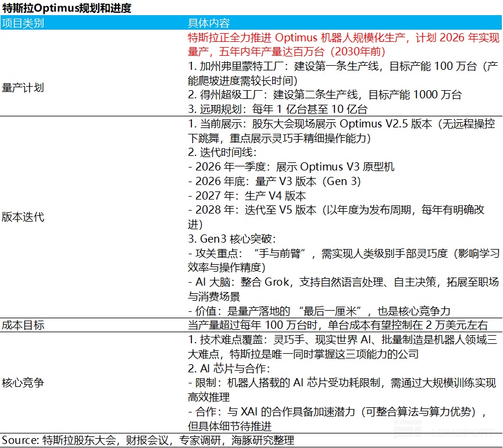Click the '2028 年' V5 iteration line
This screenshot has width=503, height=448.
[336, 210]
